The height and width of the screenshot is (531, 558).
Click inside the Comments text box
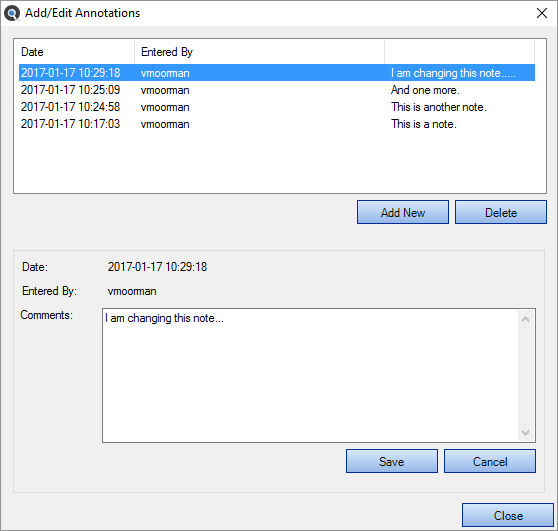click(x=310, y=375)
